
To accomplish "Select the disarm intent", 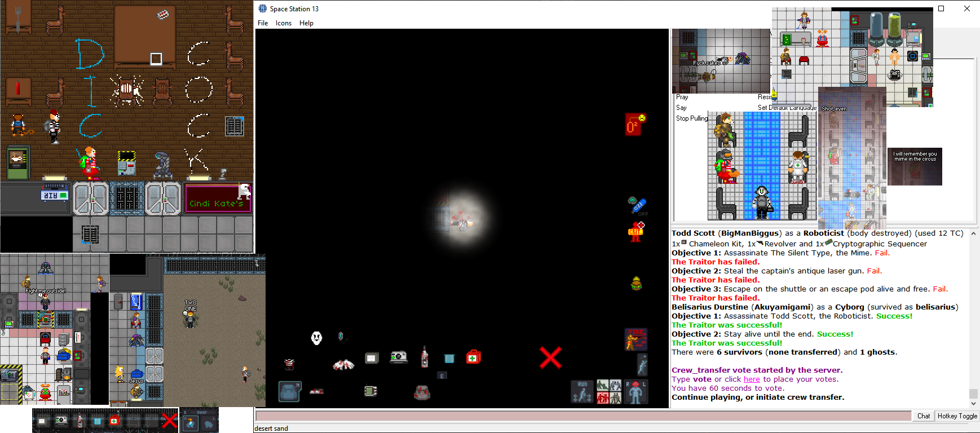I will click(615, 386).
